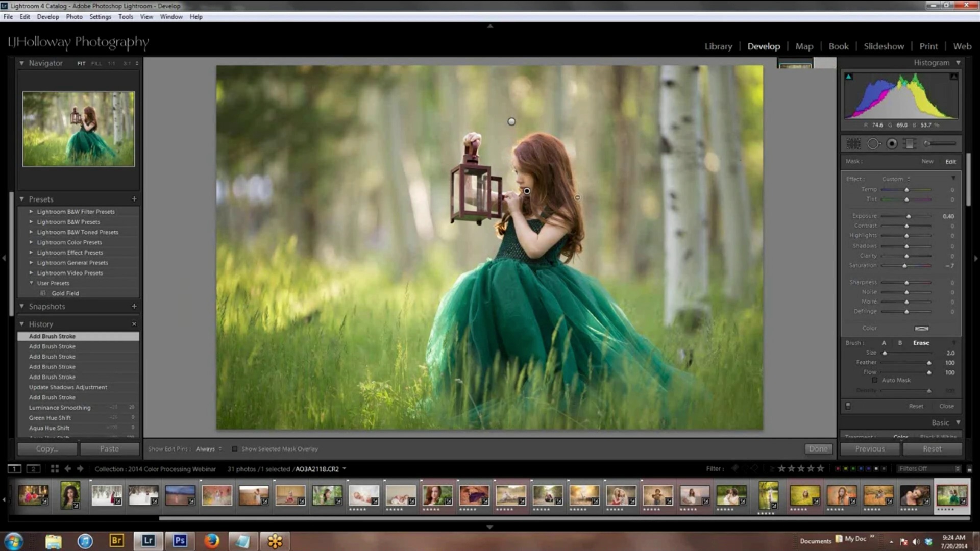This screenshot has width=980, height=551.
Task: Click the Previous button
Action: [x=870, y=449]
